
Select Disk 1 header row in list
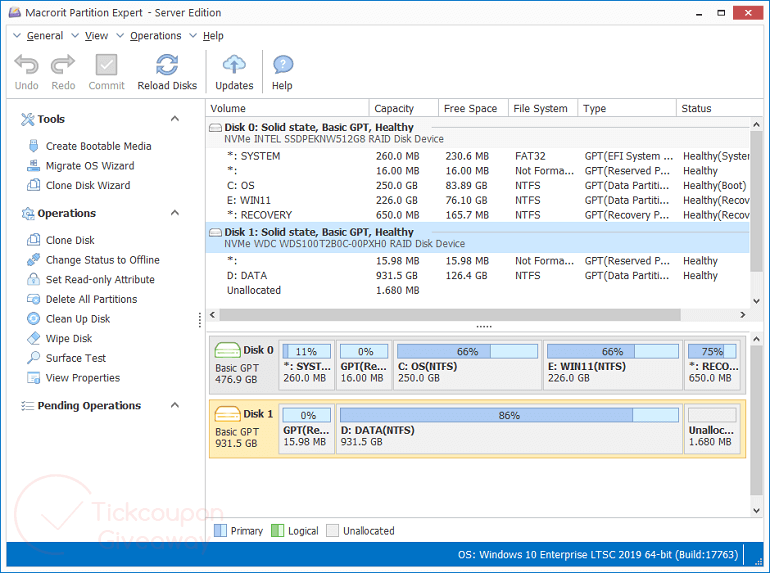pos(318,232)
